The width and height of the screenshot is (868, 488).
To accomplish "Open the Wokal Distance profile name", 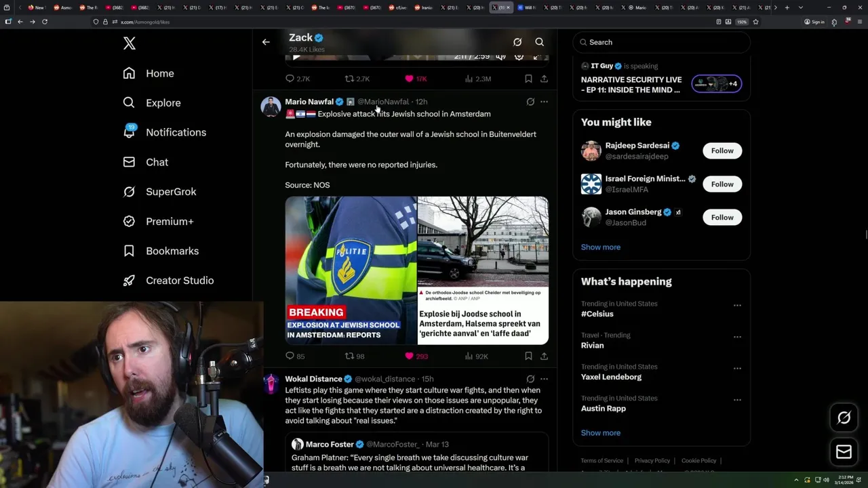I will pyautogui.click(x=313, y=379).
